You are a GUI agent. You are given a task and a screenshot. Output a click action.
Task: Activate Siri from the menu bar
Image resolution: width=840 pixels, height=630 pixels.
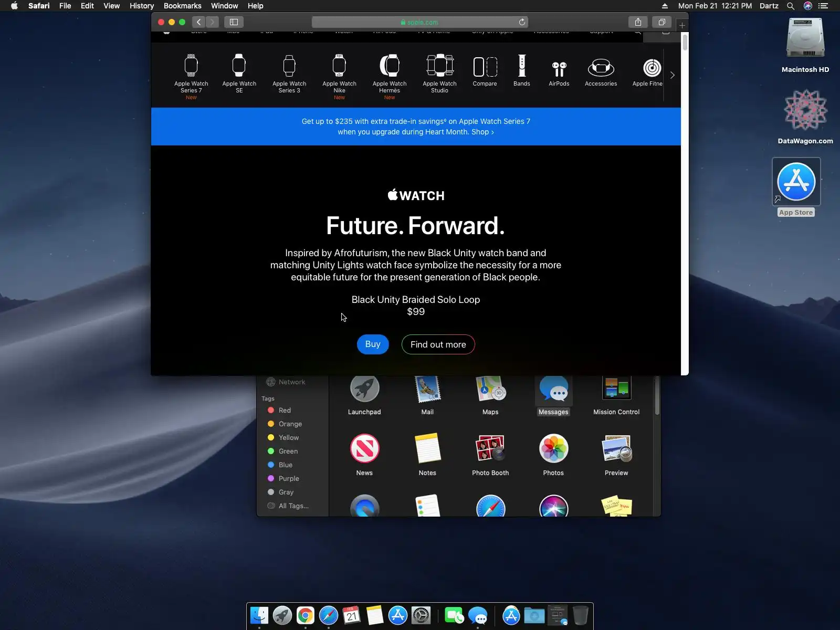pos(808,6)
